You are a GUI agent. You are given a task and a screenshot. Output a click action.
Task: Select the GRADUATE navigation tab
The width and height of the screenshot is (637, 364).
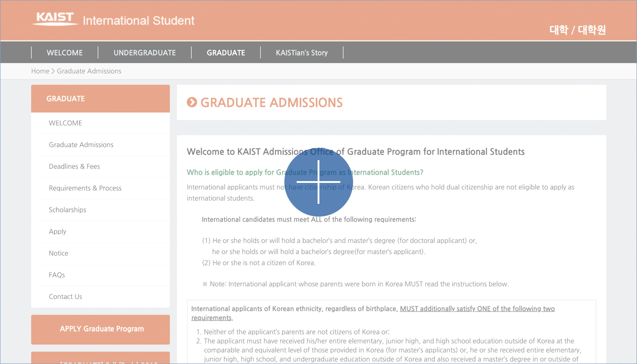pyautogui.click(x=226, y=53)
